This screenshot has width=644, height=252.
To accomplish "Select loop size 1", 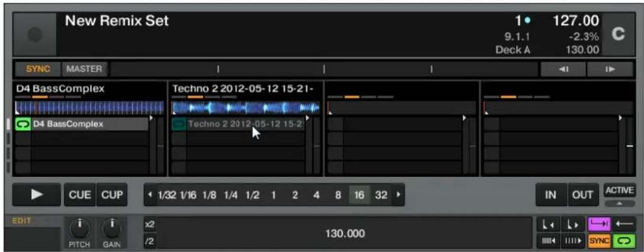I will tap(273, 195).
